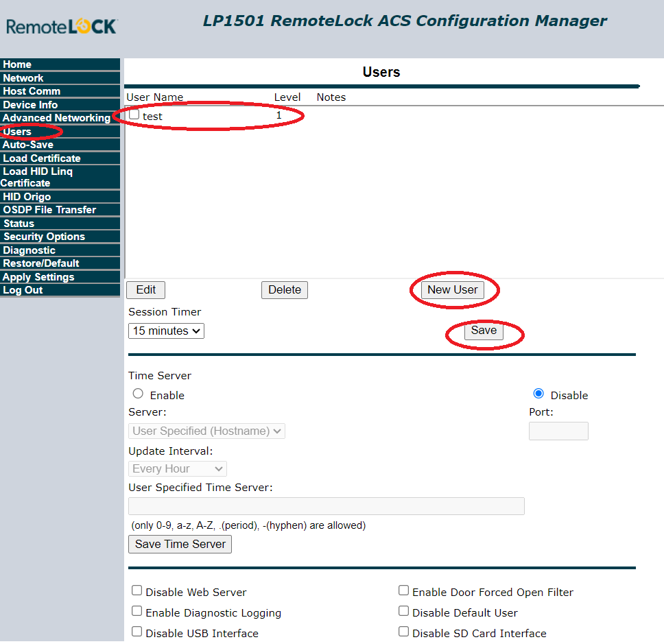Open Host Comm settings
This screenshot has width=664, height=644.
pyautogui.click(x=60, y=91)
